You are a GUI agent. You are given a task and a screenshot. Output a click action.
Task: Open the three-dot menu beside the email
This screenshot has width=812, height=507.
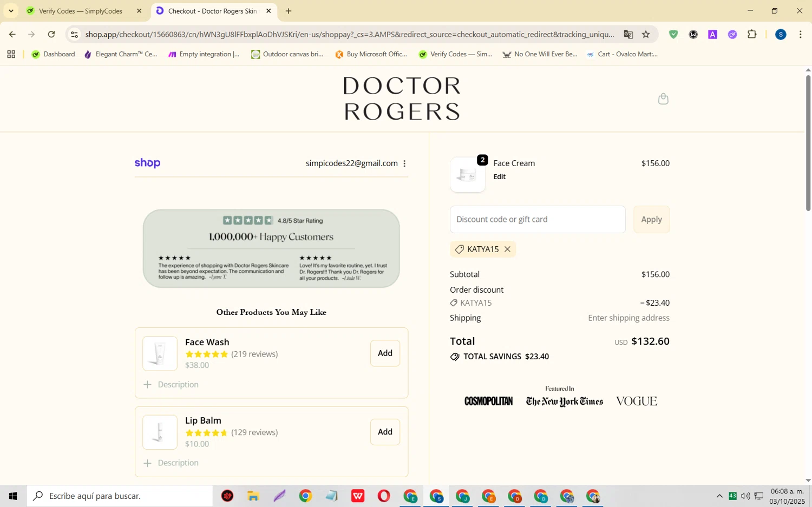pyautogui.click(x=404, y=163)
